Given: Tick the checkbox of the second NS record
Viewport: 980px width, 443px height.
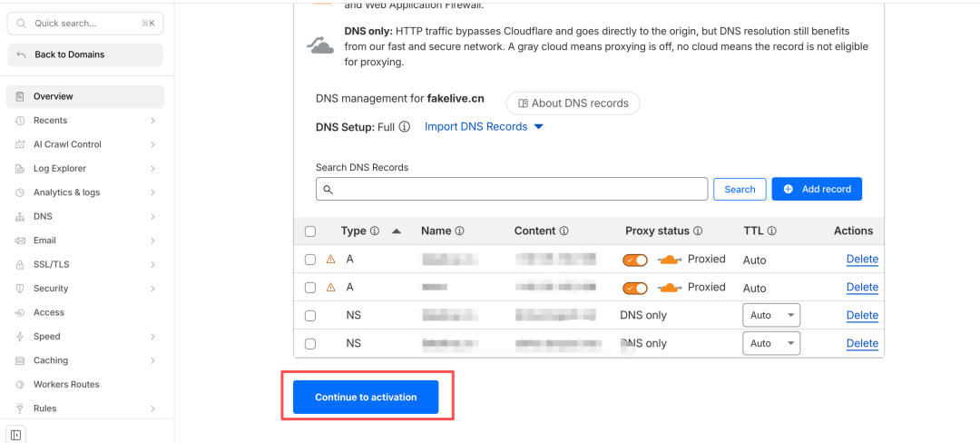Looking at the screenshot, I should point(310,344).
